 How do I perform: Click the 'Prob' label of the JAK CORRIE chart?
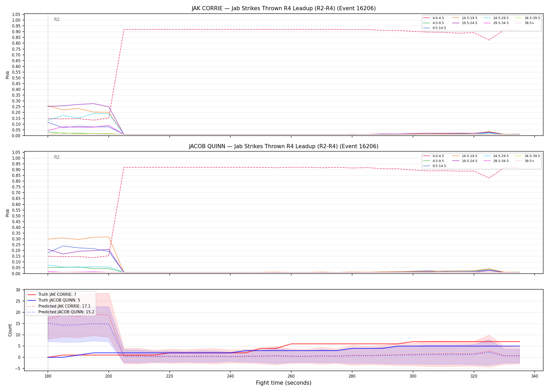tap(8, 75)
